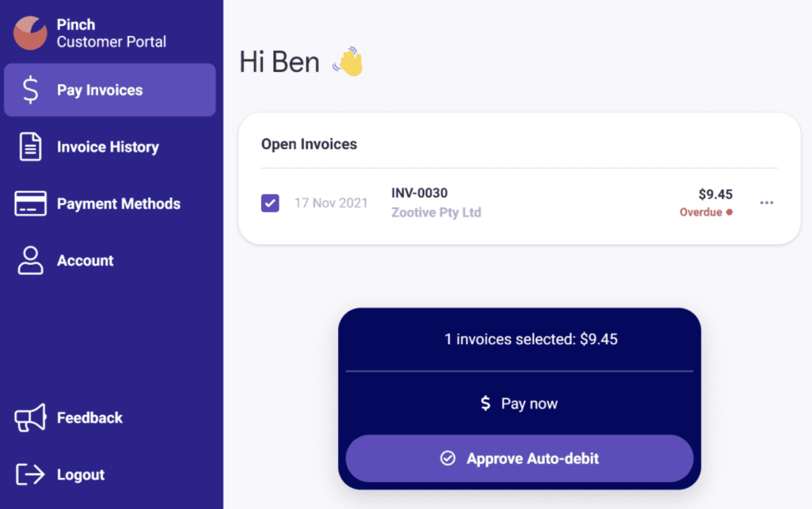Open the Invoice History menu item
Image resolution: width=812 pixels, height=509 pixels.
(108, 147)
